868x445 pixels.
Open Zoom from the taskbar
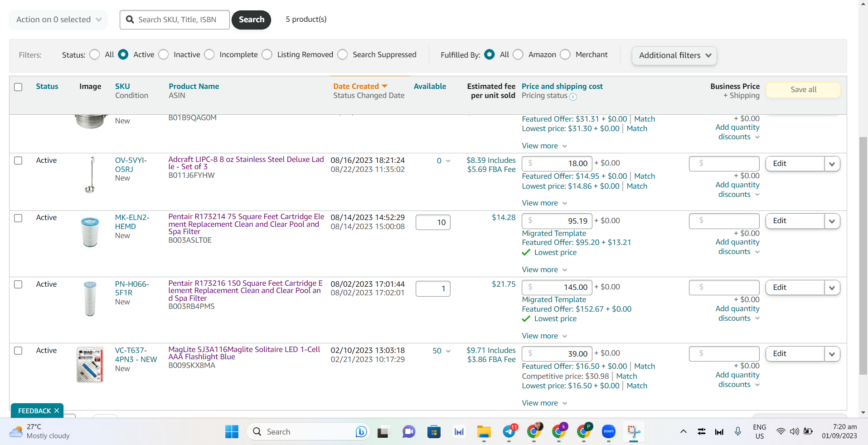(609, 431)
